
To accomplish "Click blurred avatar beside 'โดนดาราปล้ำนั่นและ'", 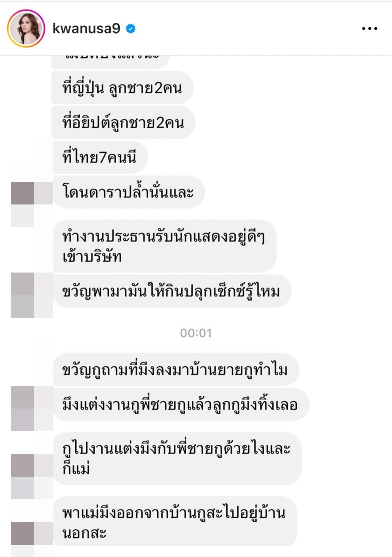I will [x=32, y=204].
